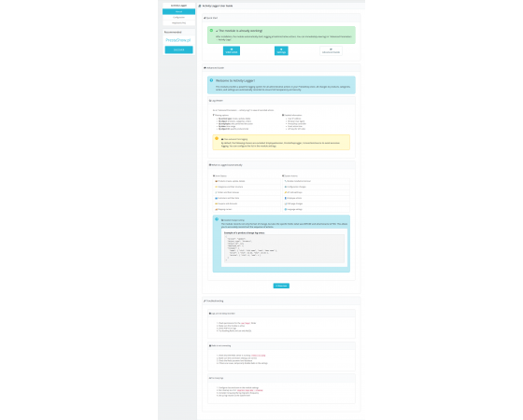Click the Recommended panel heading in sidebar
This screenshot has width=523, height=420.
pos(178,32)
